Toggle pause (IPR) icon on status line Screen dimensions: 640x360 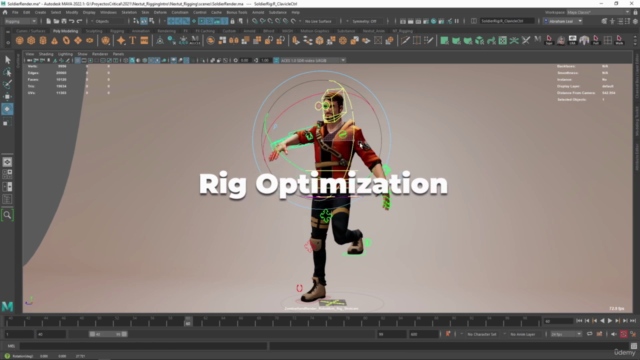pyautogui.click(x=457, y=21)
